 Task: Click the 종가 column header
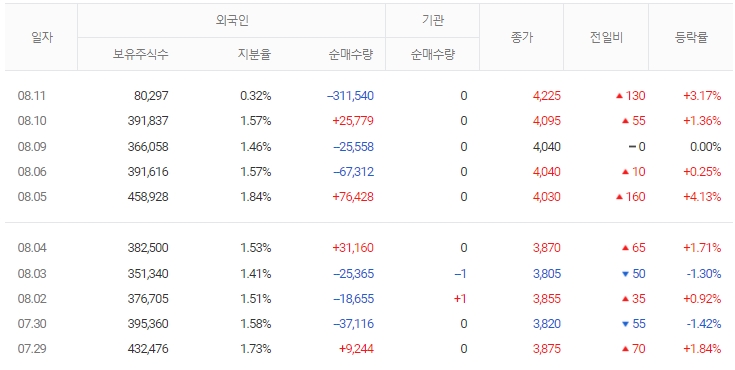pyautogui.click(x=522, y=37)
